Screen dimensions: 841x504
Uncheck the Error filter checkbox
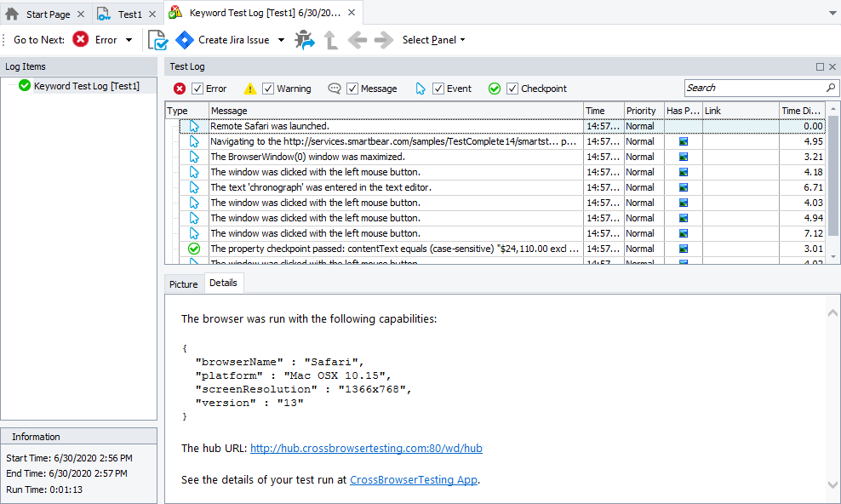pos(197,89)
